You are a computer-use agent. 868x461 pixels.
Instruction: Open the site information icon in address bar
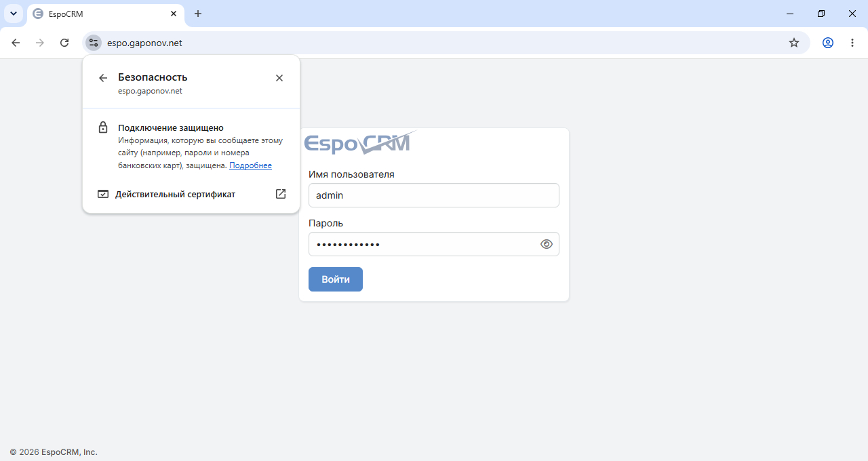coord(94,43)
